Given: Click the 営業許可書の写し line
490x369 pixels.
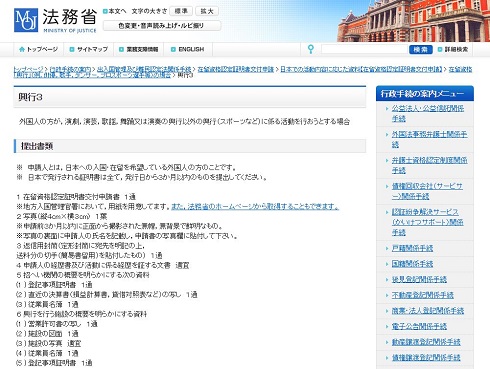Looking at the screenshot, I should click(x=57, y=324).
